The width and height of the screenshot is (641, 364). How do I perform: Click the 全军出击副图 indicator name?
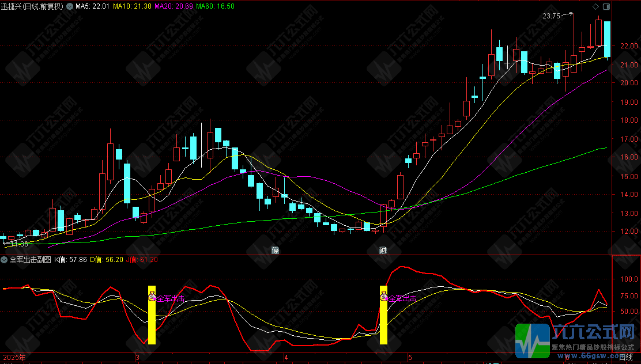coord(30,260)
